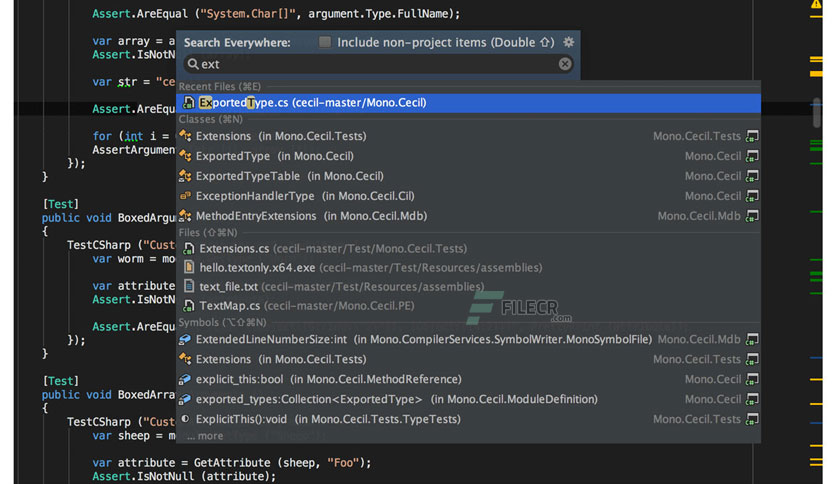Viewport: 836px width, 484px height.
Task: Open ExportedType.cs recent file result
Action: point(468,102)
